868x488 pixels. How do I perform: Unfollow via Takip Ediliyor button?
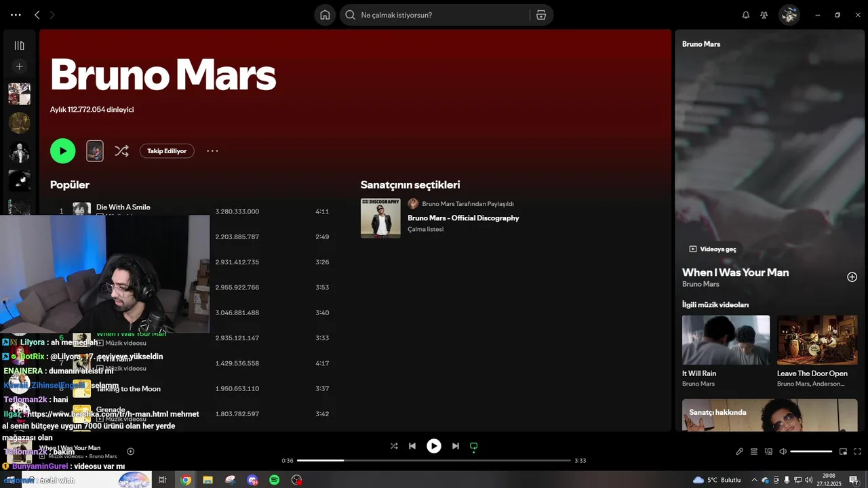[x=167, y=151]
